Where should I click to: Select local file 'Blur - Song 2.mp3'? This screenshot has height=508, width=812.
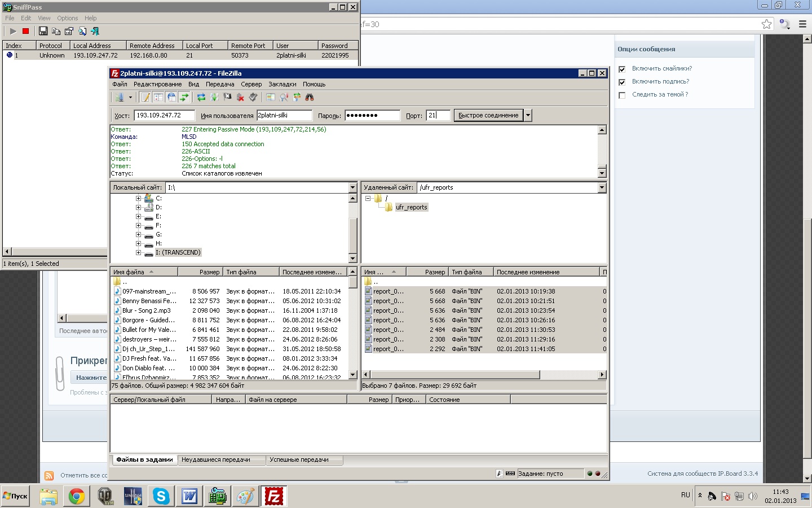click(230, 310)
